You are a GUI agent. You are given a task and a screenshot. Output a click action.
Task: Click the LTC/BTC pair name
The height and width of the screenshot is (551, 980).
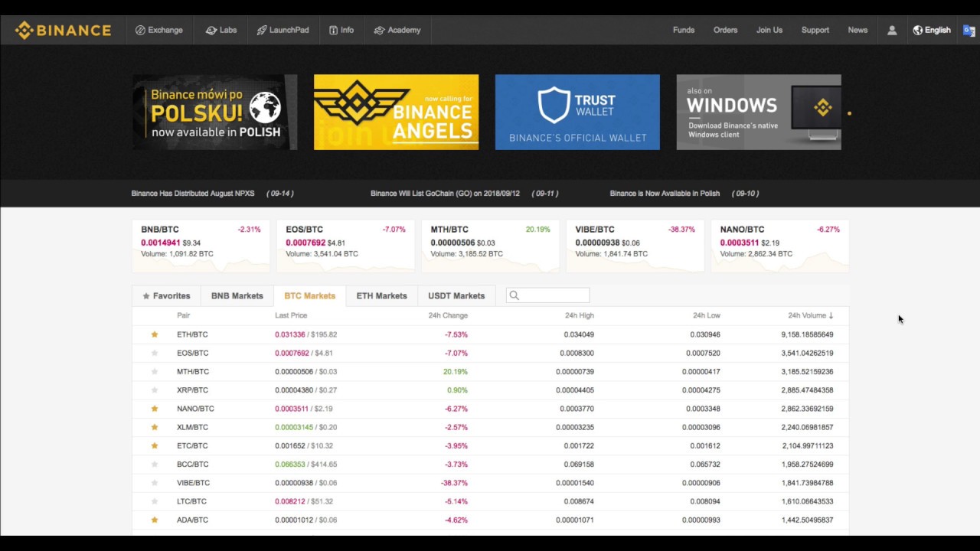(191, 501)
